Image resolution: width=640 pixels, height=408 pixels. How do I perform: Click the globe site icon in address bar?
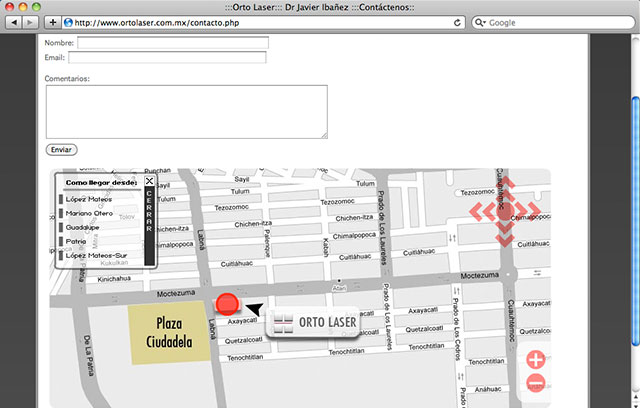[x=68, y=22]
